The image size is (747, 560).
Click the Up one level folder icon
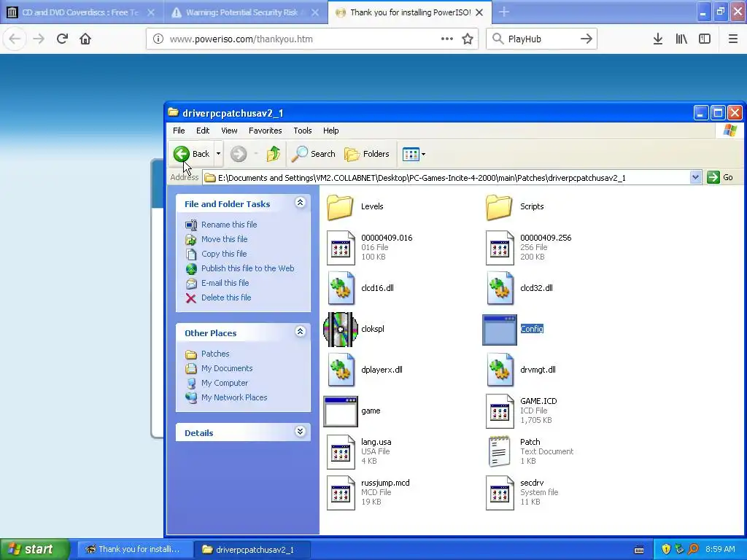point(274,154)
